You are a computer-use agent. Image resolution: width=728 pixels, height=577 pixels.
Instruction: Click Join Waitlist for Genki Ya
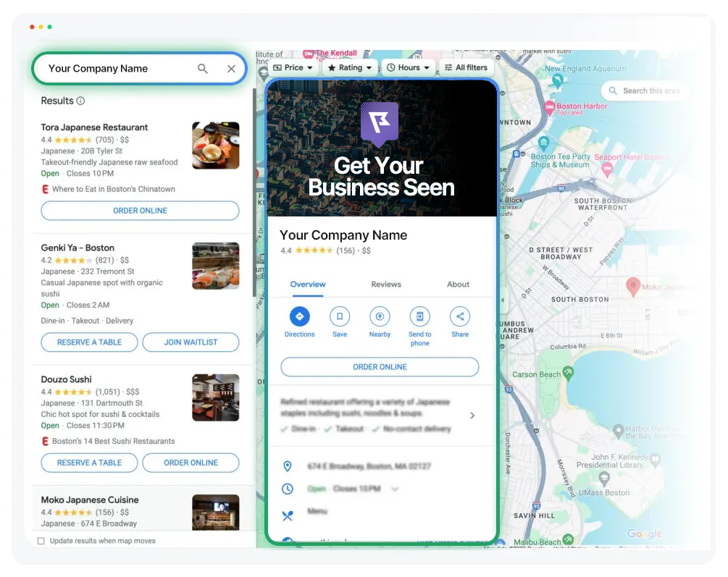[x=191, y=342]
